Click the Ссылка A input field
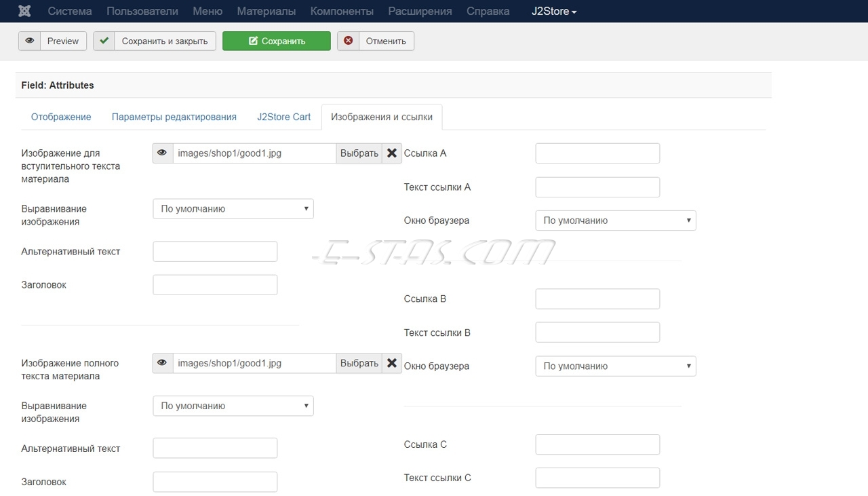 pos(597,153)
